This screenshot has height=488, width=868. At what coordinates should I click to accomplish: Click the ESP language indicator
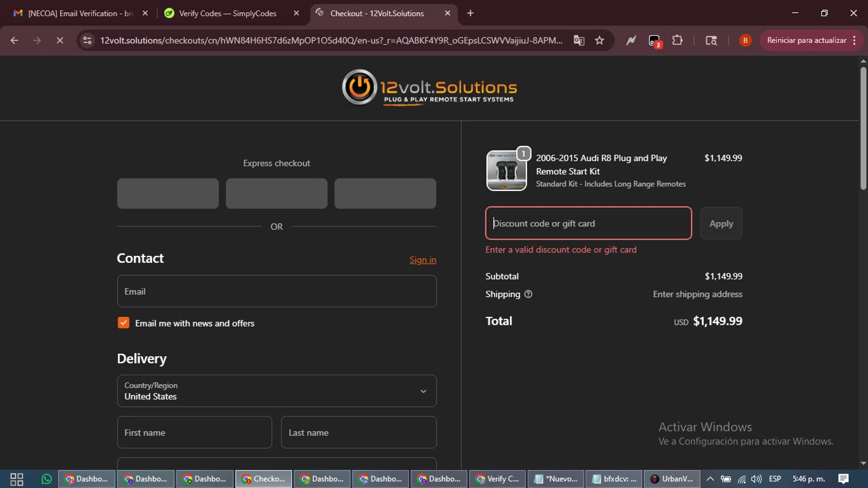tap(775, 479)
